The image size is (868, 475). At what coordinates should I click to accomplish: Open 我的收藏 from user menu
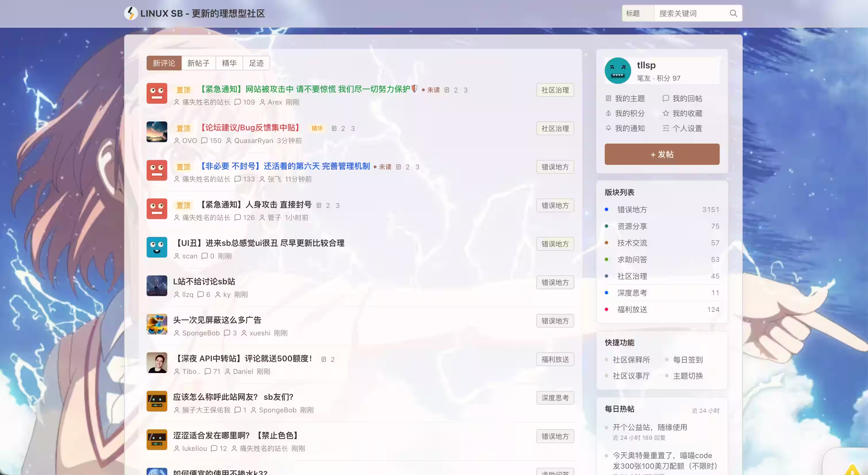pyautogui.click(x=682, y=113)
